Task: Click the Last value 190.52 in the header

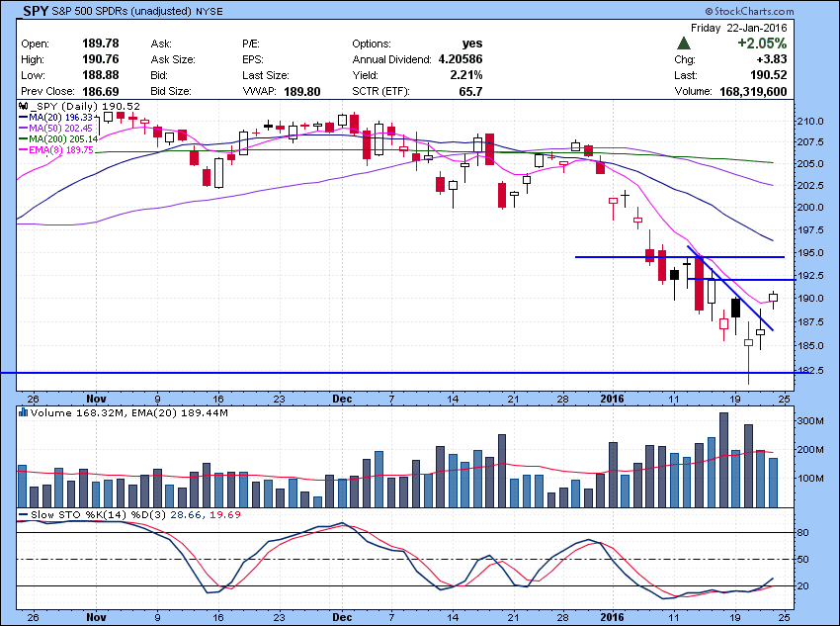Action: click(x=768, y=75)
